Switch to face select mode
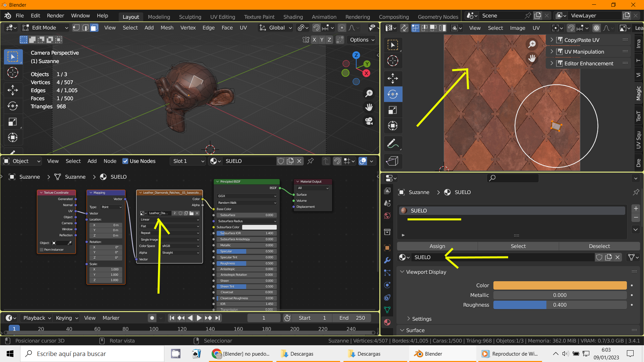The image size is (644, 362). click(x=94, y=28)
